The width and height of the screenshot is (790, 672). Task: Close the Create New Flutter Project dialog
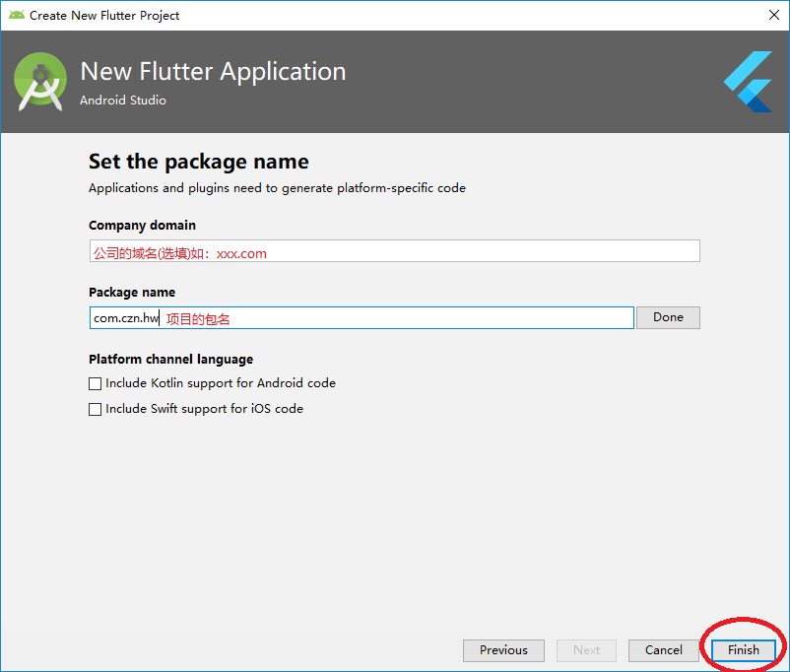tap(774, 15)
